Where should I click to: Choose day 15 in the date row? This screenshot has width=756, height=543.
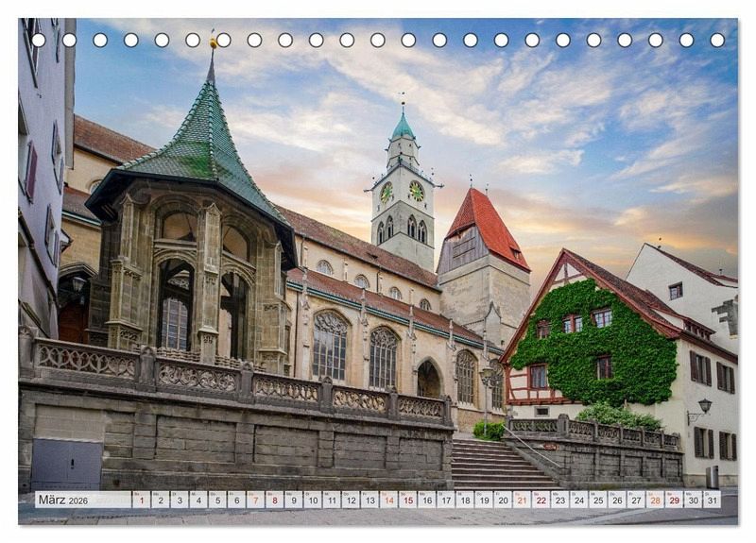point(407,500)
